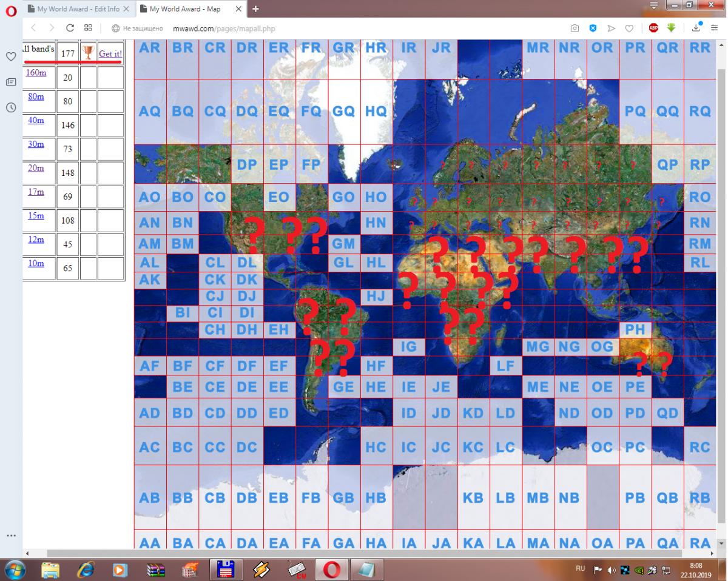The image size is (728, 581).
Task: Open the 20m band link
Action: click(36, 168)
